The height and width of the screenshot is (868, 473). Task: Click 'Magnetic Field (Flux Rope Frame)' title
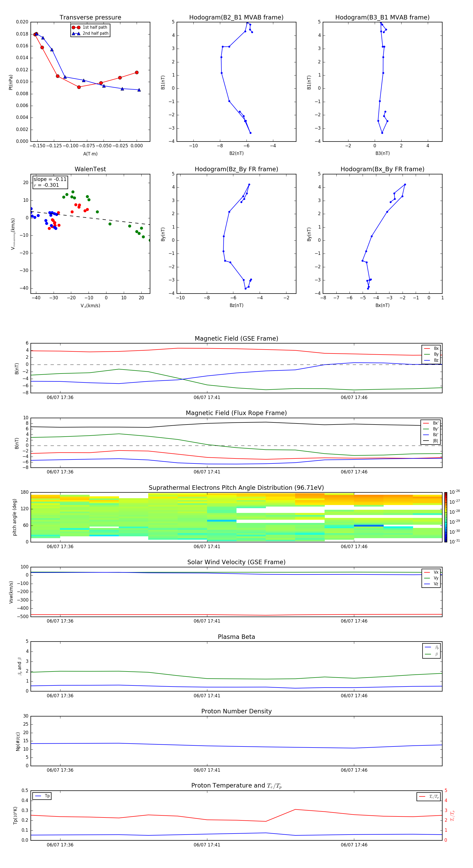[236, 413]
